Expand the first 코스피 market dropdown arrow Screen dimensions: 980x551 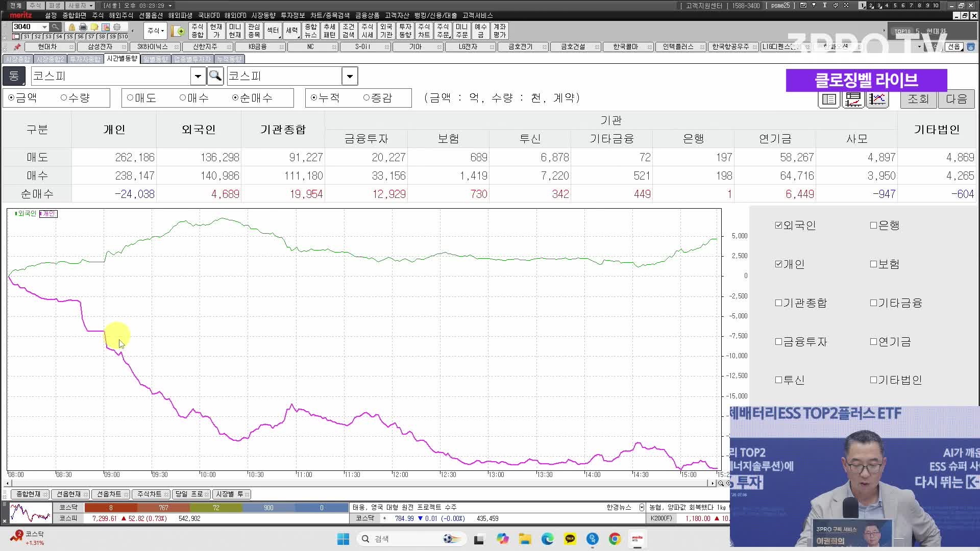[198, 76]
